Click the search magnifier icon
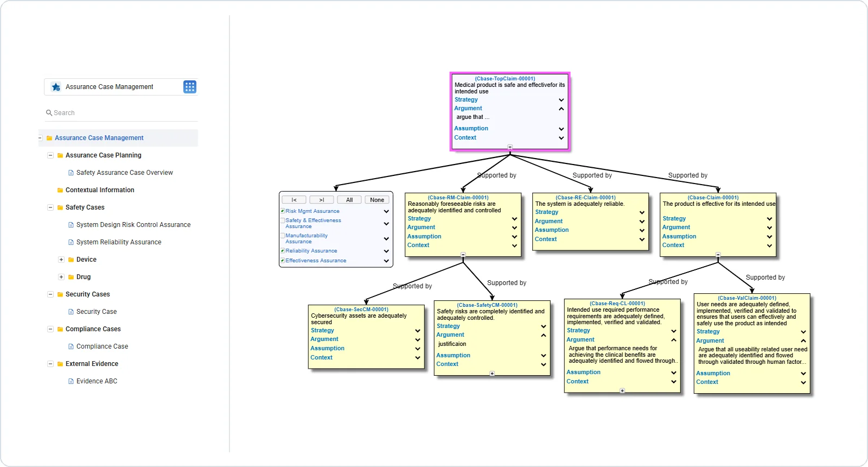This screenshot has height=467, width=868. pos(49,113)
